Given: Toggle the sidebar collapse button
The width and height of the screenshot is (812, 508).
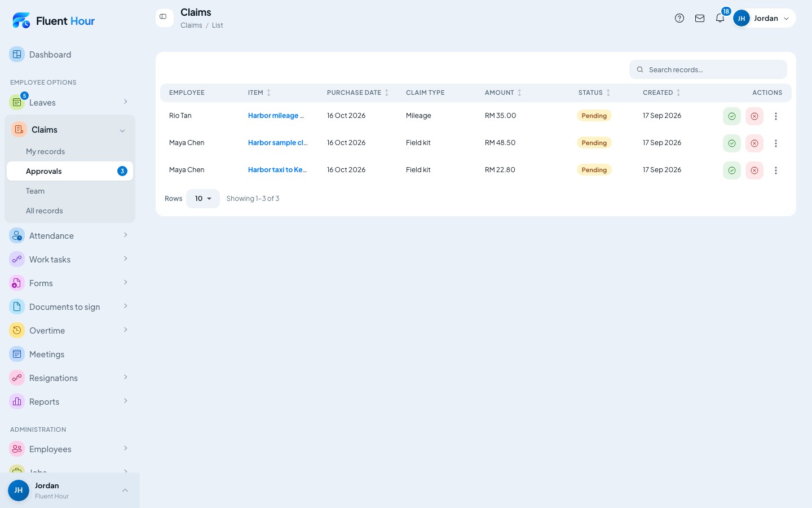Looking at the screenshot, I should coord(164,17).
